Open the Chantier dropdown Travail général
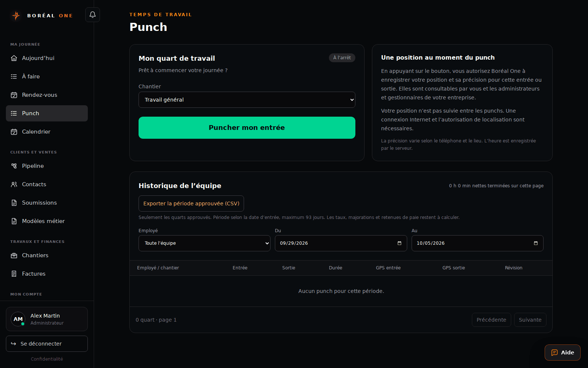This screenshot has height=368, width=588. pyautogui.click(x=247, y=100)
